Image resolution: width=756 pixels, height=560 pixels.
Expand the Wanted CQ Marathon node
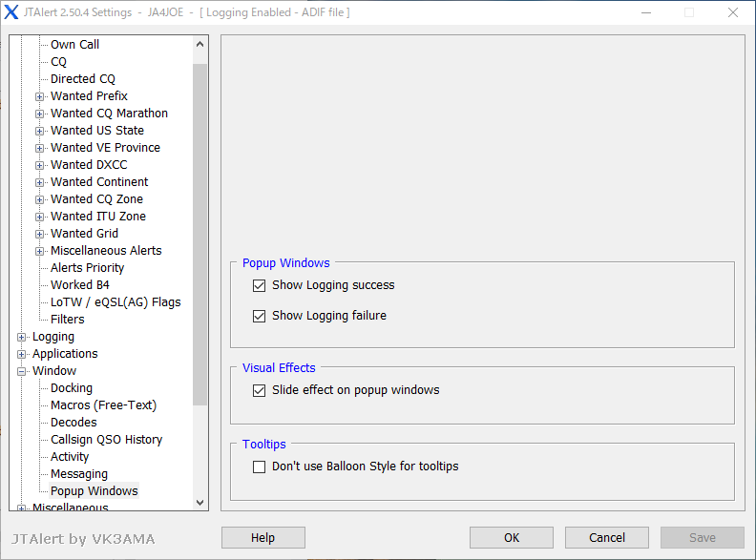point(39,114)
